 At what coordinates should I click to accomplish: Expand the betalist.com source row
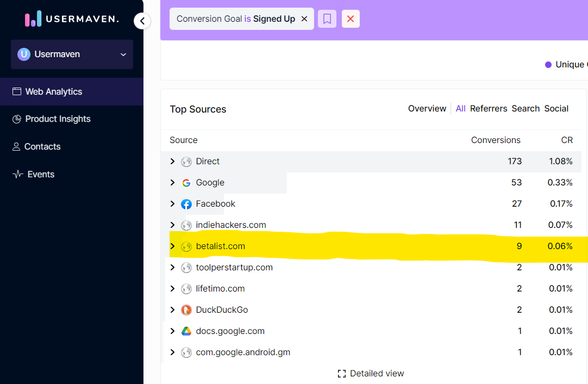point(172,246)
